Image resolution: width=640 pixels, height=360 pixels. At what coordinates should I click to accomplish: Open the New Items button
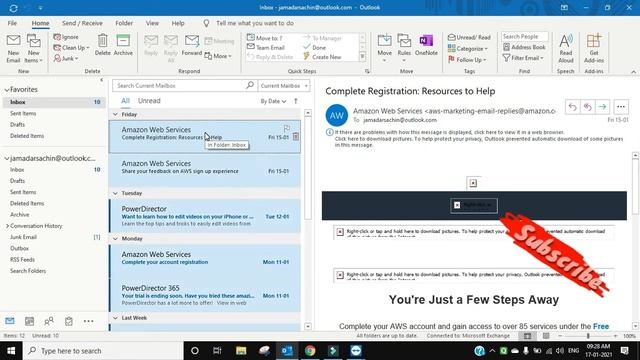click(33, 48)
